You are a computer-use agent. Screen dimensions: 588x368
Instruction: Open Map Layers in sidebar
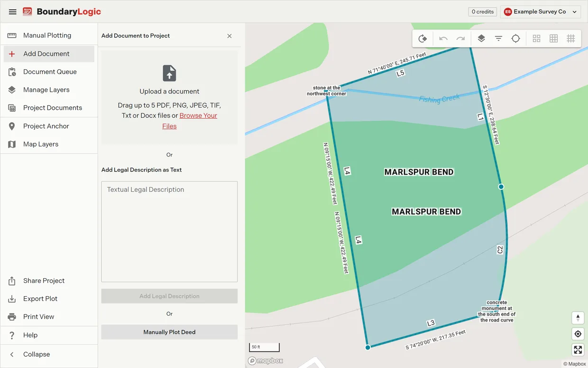(49, 144)
